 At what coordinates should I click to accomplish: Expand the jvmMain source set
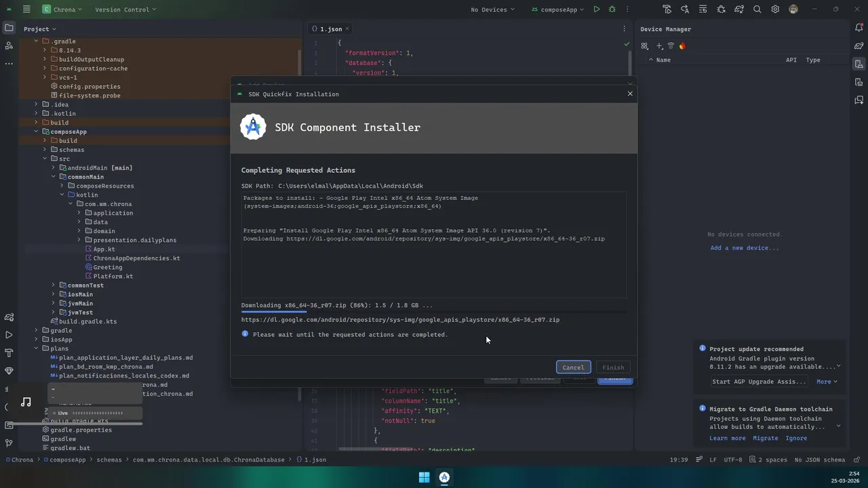(54, 303)
